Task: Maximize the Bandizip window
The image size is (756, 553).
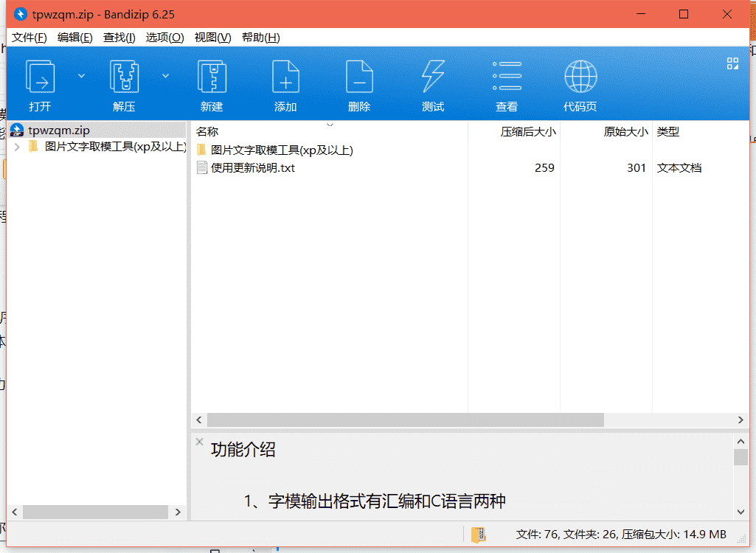Action: pos(684,14)
